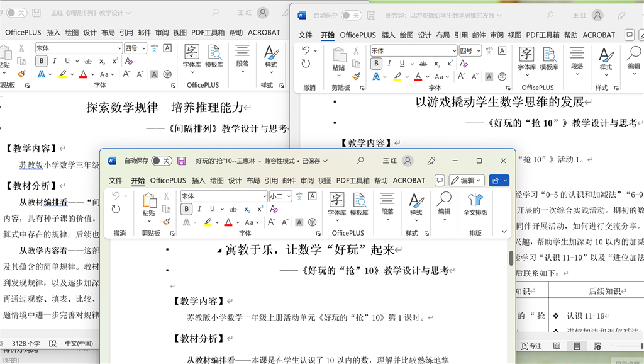Click phonetic guide icon in front window
Viewport: 644px width, 364px height.
click(x=299, y=196)
